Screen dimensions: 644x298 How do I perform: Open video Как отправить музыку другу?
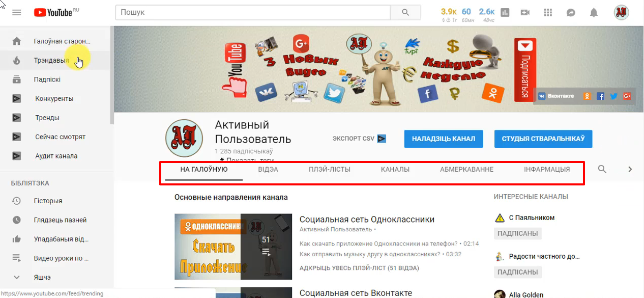(370, 254)
